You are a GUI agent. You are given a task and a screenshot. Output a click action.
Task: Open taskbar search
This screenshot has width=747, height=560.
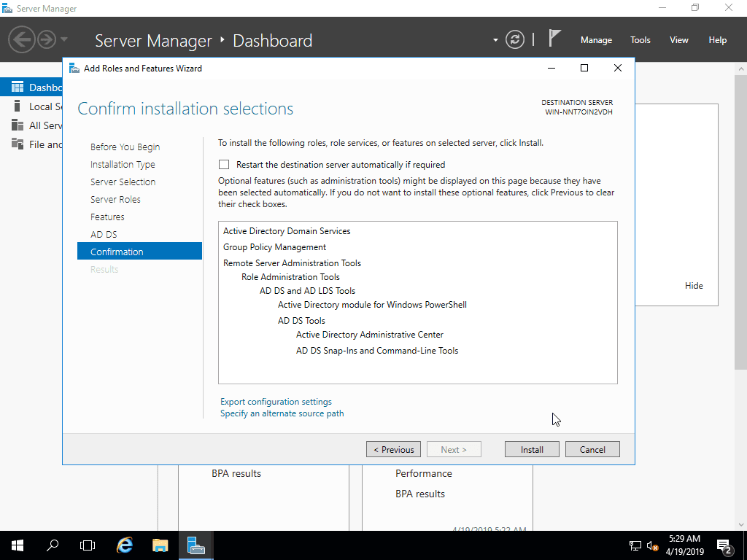click(53, 545)
